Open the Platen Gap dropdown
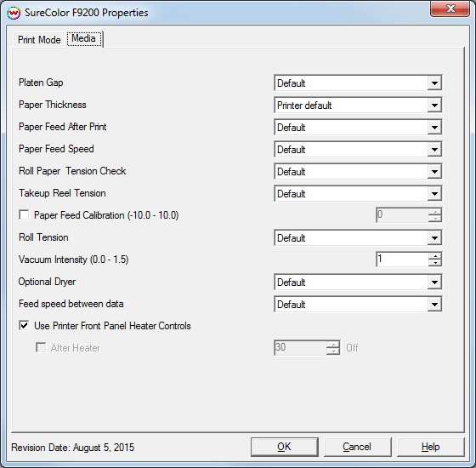Screen dimensions: 476x468 tap(358, 83)
